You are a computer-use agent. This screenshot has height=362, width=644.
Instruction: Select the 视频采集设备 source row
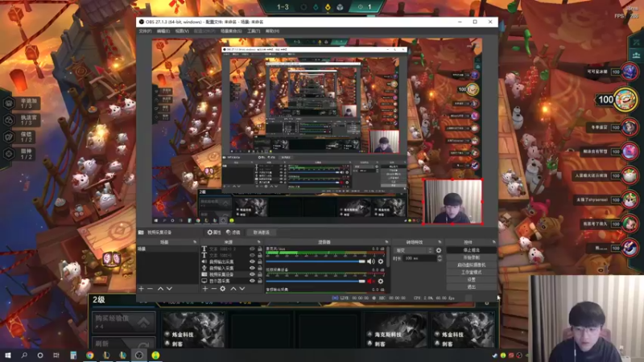tap(232, 274)
